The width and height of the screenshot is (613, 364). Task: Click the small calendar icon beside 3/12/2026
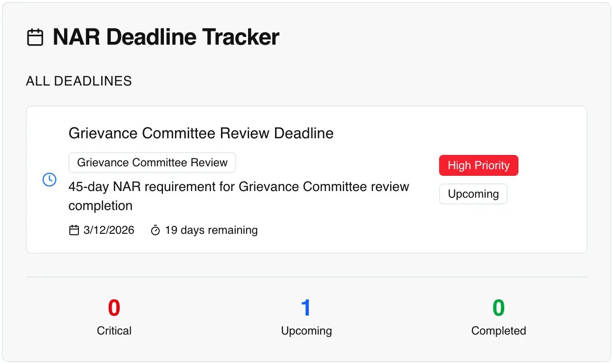pos(74,230)
